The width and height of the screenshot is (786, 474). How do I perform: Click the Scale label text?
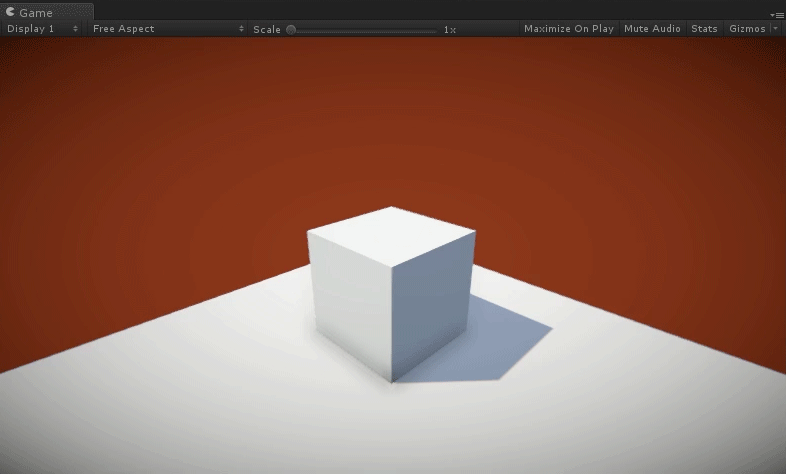point(267,29)
